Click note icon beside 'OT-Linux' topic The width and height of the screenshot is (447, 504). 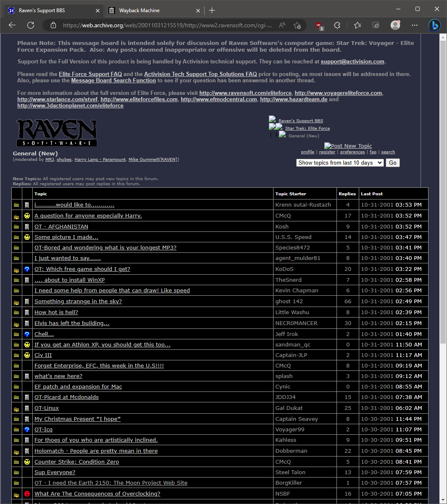(27, 408)
